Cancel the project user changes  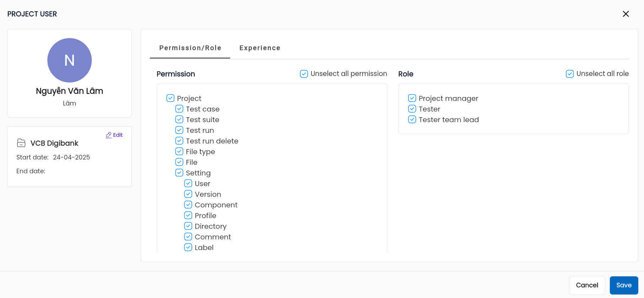point(587,285)
